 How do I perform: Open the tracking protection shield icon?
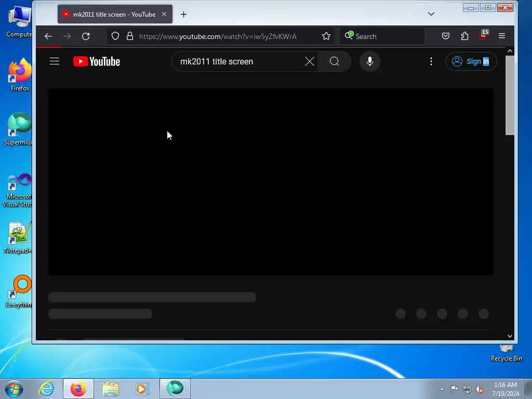click(x=115, y=36)
